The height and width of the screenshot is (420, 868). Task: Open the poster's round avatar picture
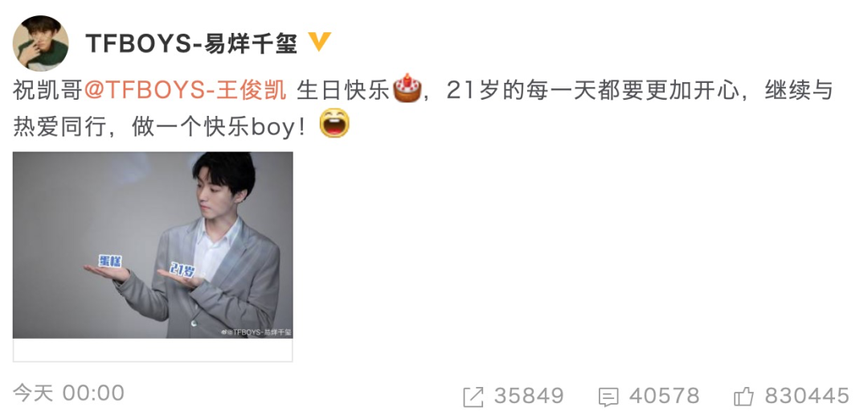[41, 43]
